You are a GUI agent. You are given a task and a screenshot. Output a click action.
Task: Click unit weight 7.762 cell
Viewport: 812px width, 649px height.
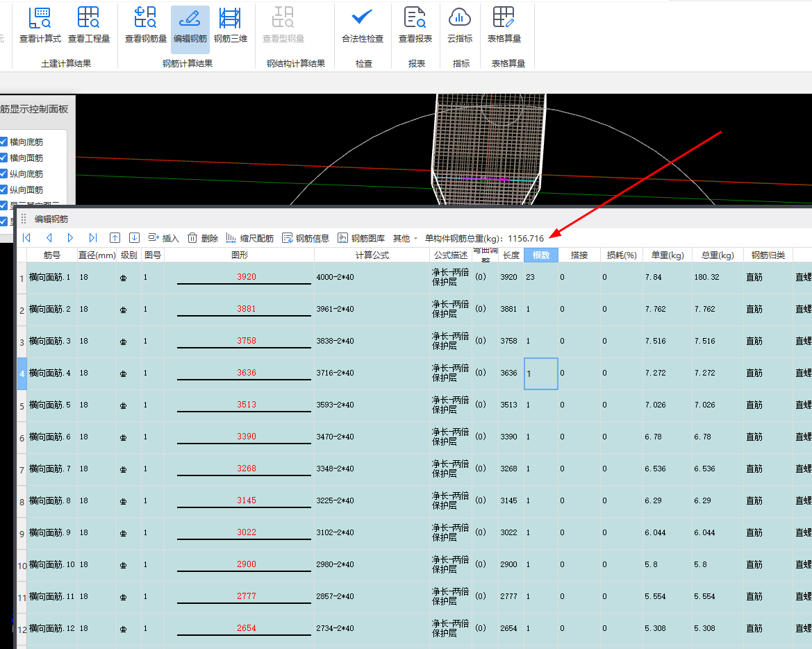point(668,309)
